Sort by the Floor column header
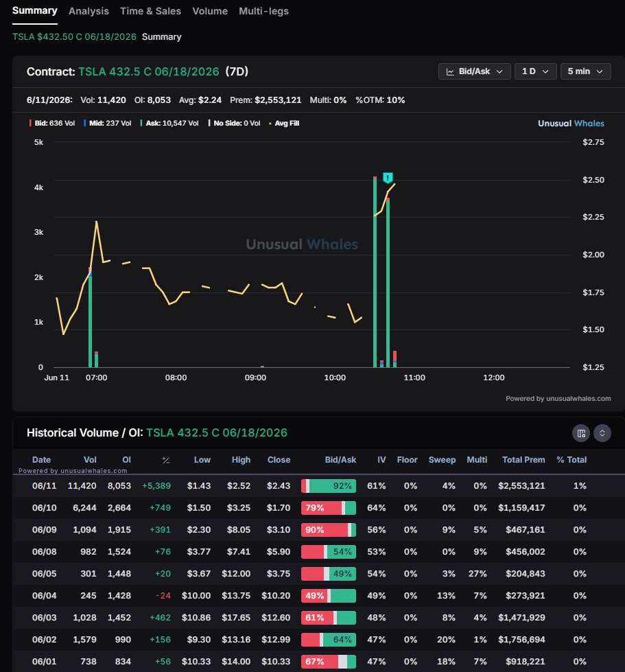This screenshot has height=672, width=625. (x=407, y=460)
